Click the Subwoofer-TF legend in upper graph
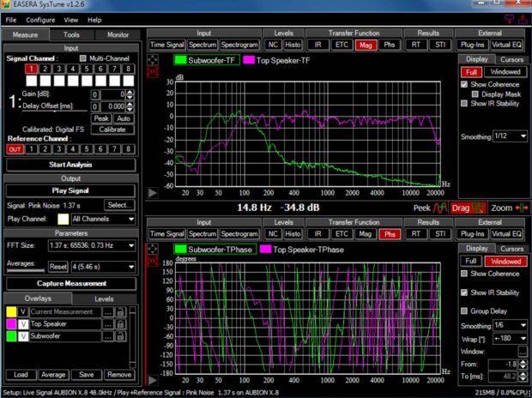 [207, 60]
